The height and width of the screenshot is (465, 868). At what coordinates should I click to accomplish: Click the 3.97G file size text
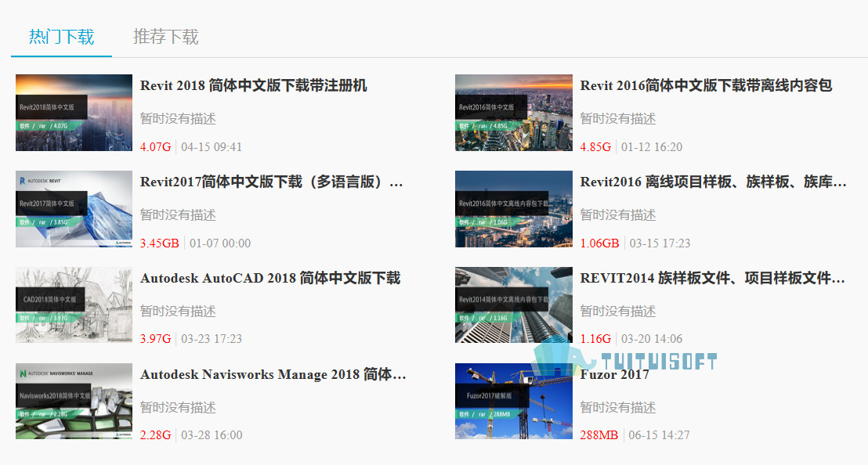[x=156, y=339]
